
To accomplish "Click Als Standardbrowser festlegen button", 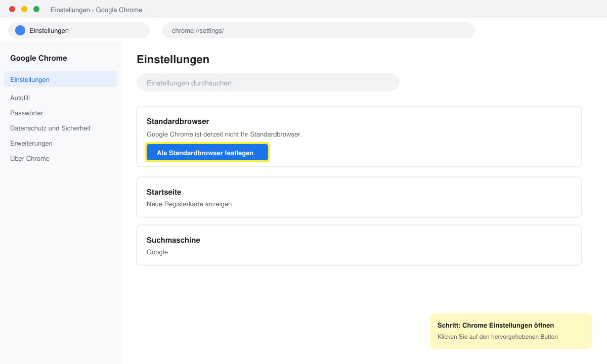I will 207,153.
